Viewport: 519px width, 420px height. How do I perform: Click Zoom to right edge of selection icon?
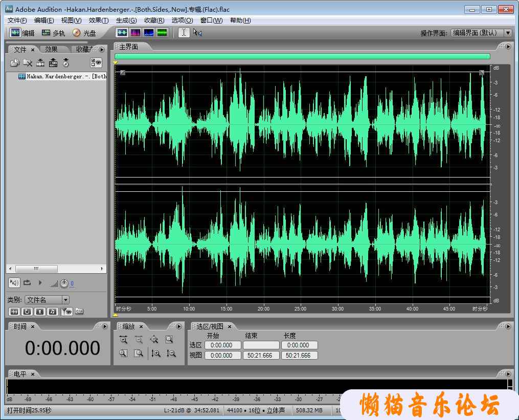139,353
